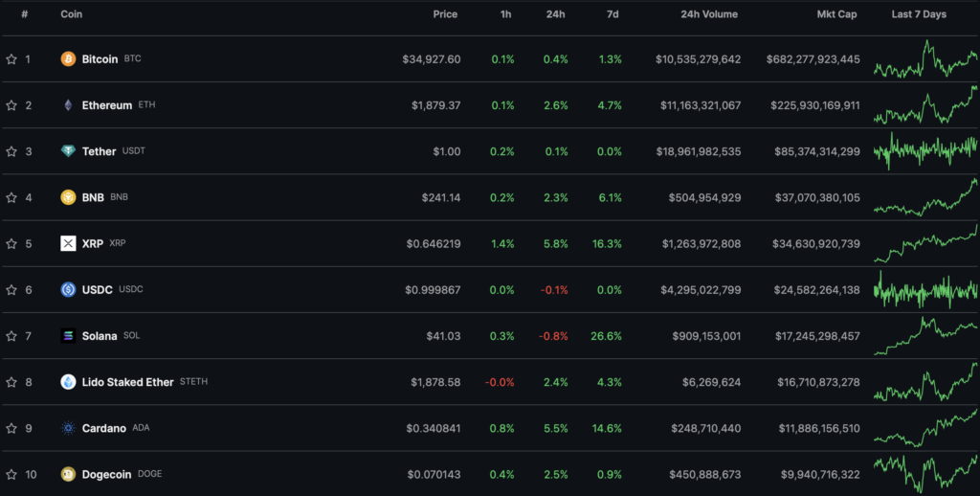The image size is (980, 496).
Task: Sort by the Coin column header
Action: (x=71, y=14)
